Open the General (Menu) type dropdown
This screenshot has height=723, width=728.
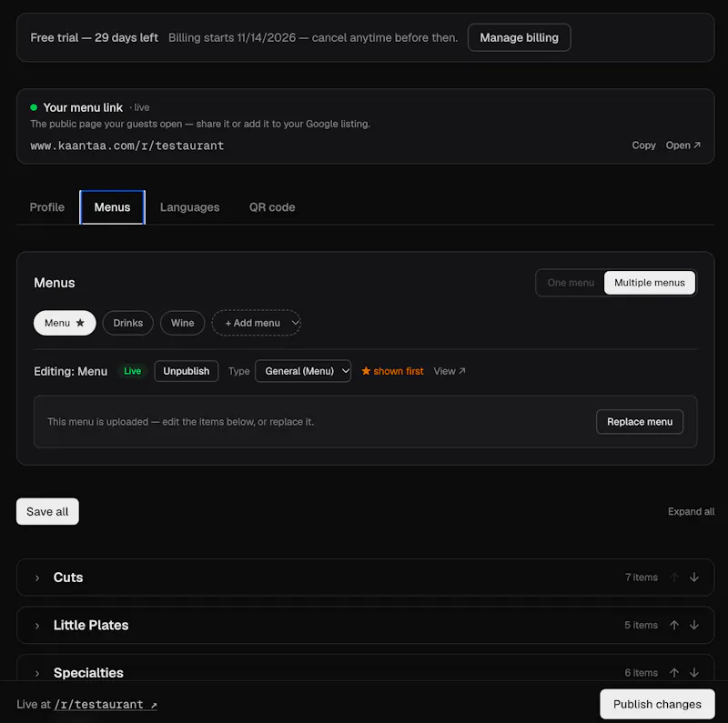click(x=303, y=371)
